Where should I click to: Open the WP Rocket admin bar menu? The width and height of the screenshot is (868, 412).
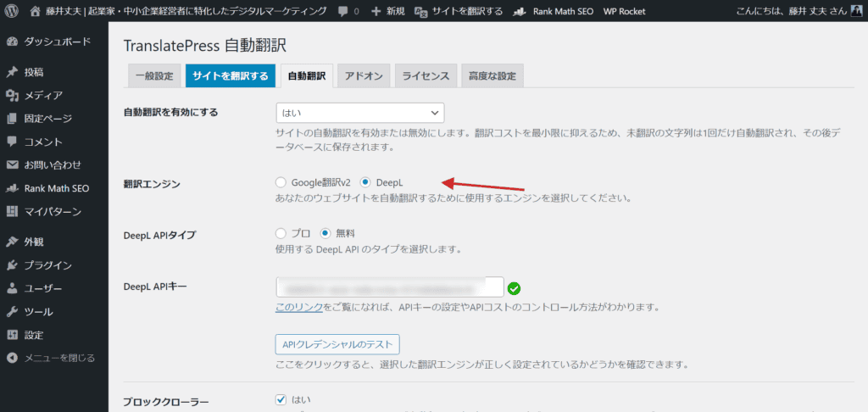[x=624, y=11]
